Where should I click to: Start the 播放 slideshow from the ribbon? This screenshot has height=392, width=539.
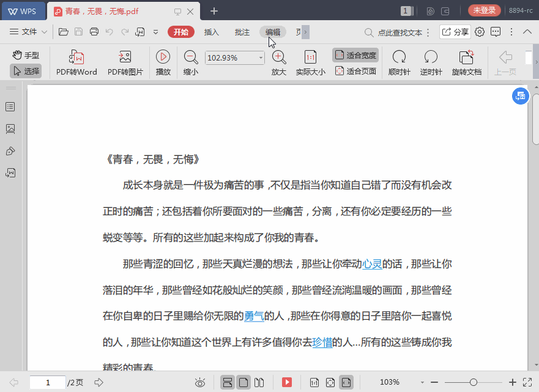[163, 62]
